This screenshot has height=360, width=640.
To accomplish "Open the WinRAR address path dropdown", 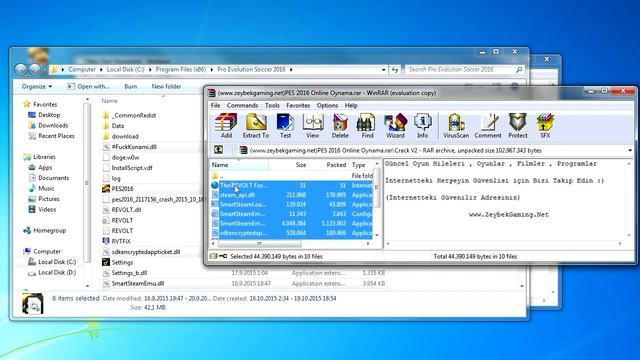I will [x=630, y=151].
